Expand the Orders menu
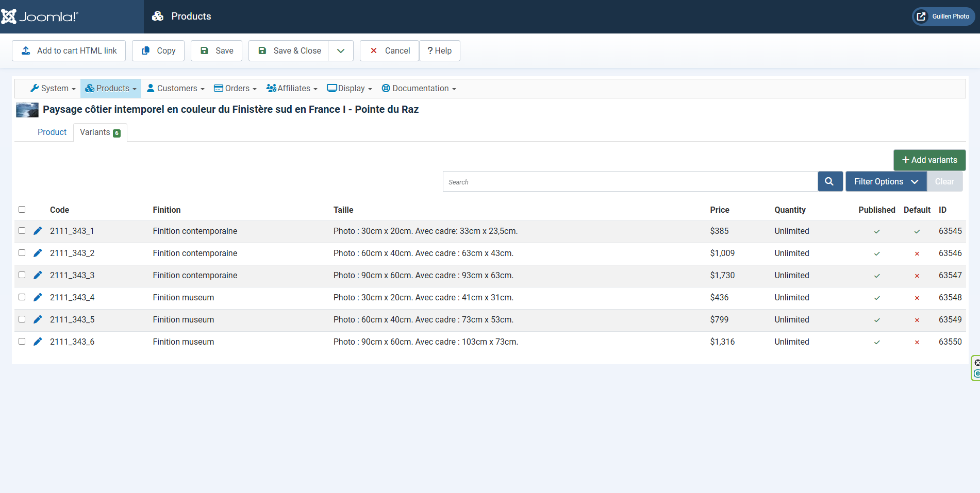This screenshot has height=493, width=980. point(235,89)
